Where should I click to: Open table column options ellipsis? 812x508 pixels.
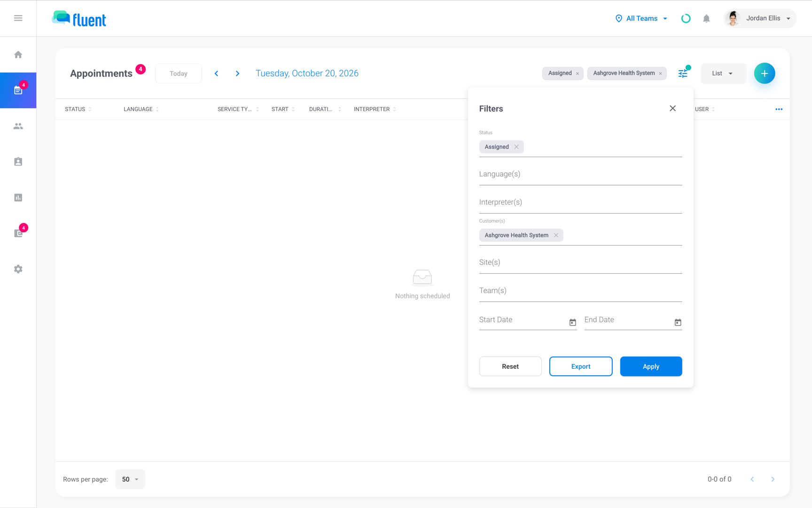(779, 109)
